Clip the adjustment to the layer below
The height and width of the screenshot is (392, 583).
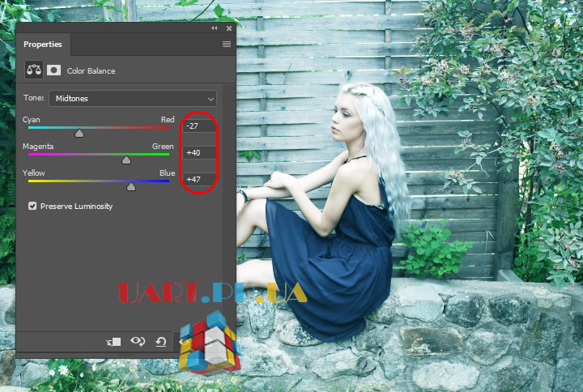click(114, 342)
